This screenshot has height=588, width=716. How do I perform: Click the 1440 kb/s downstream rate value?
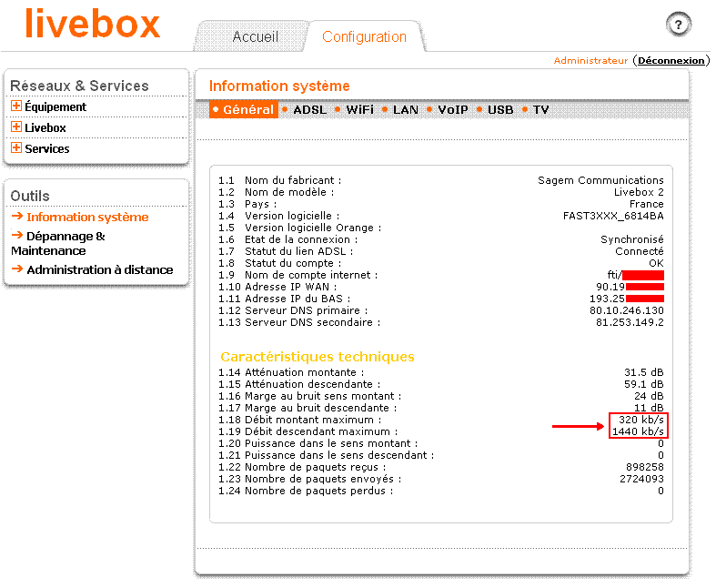click(x=640, y=431)
